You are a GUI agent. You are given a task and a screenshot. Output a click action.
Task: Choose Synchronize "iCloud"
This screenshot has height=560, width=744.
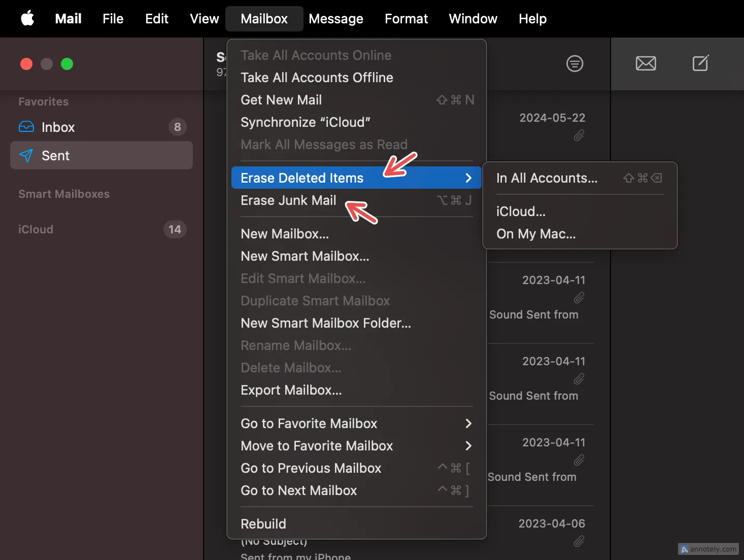356,122
